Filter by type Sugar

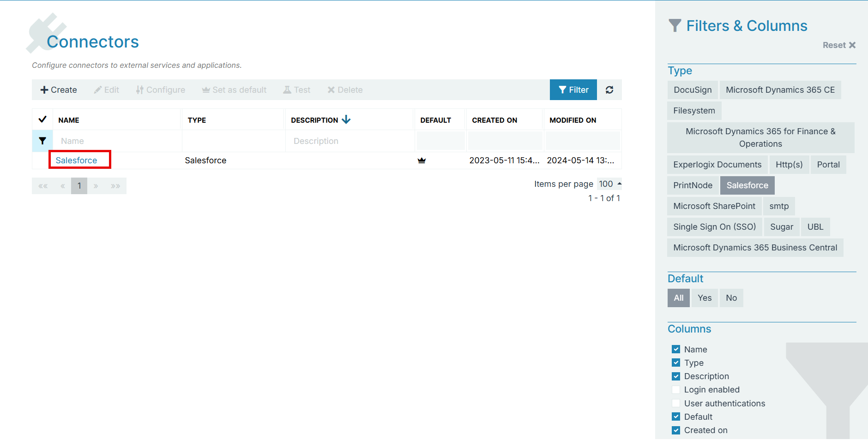tap(782, 227)
